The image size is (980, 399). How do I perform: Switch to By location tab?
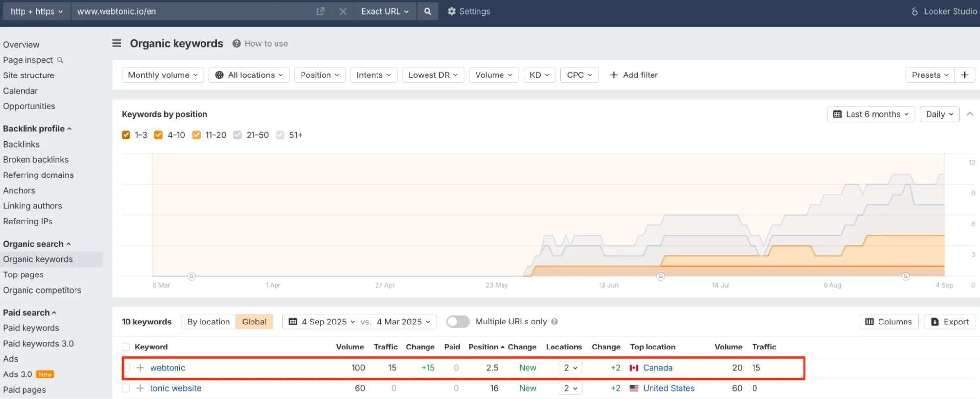pyautogui.click(x=208, y=322)
